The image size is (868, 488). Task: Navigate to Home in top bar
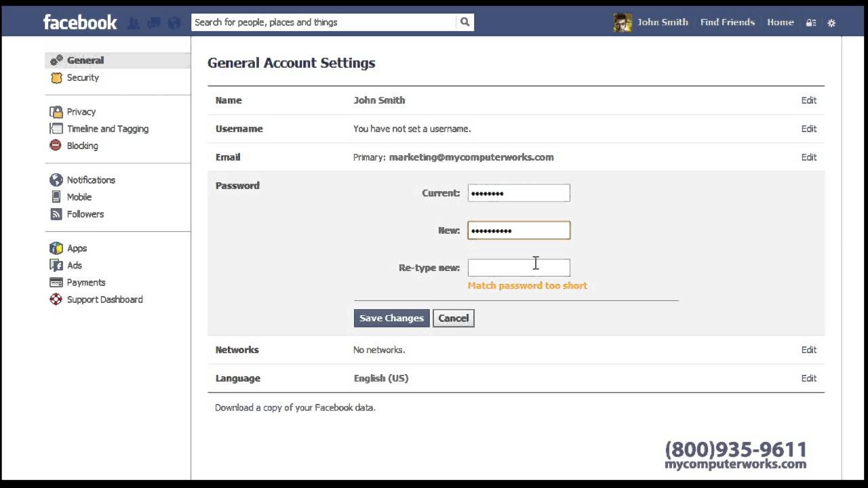[x=780, y=22]
